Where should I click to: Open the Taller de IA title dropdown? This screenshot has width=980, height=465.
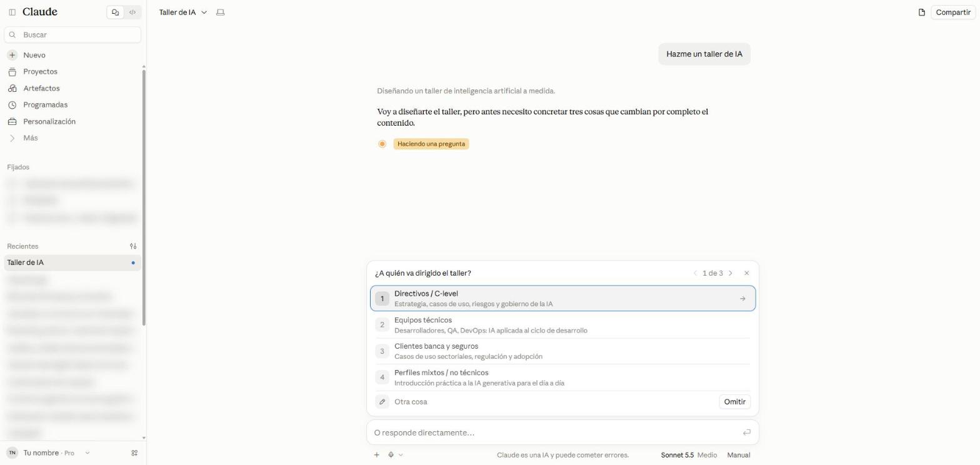click(x=204, y=12)
